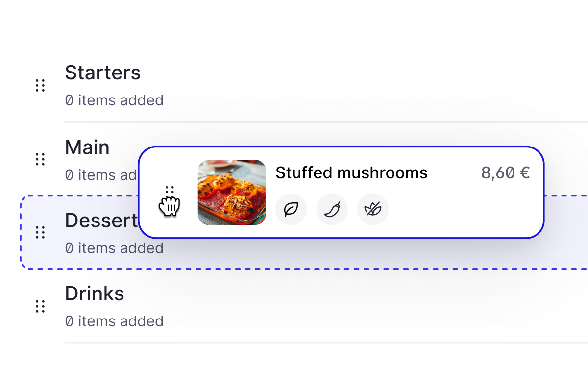Image resolution: width=588 pixels, height=392 pixels.
Task: Click the Main section drag handle
Action: coord(40,159)
